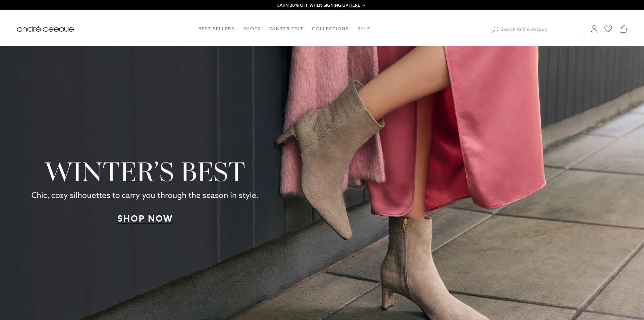This screenshot has height=320, width=644.
Task: Open the user account icon
Action: (594, 29)
